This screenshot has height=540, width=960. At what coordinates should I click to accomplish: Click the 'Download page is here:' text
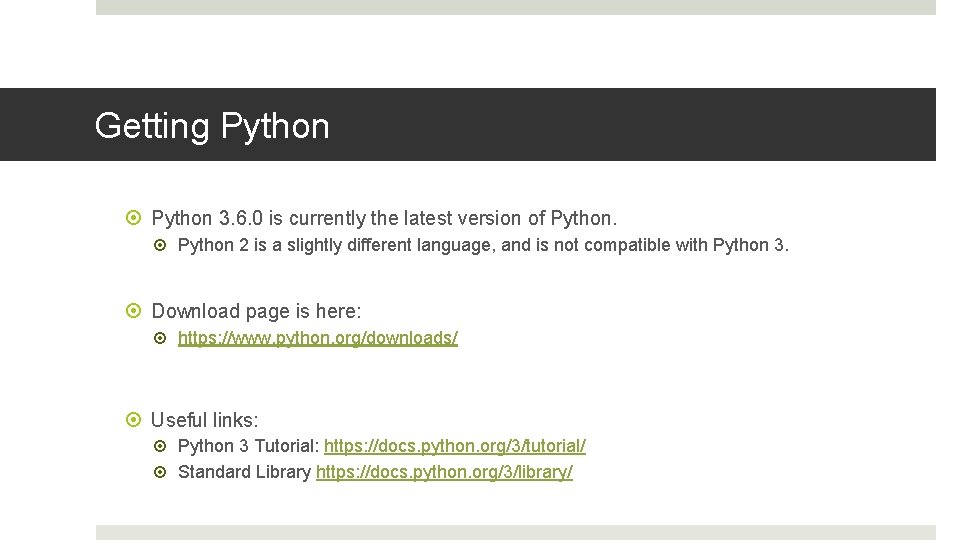(256, 312)
